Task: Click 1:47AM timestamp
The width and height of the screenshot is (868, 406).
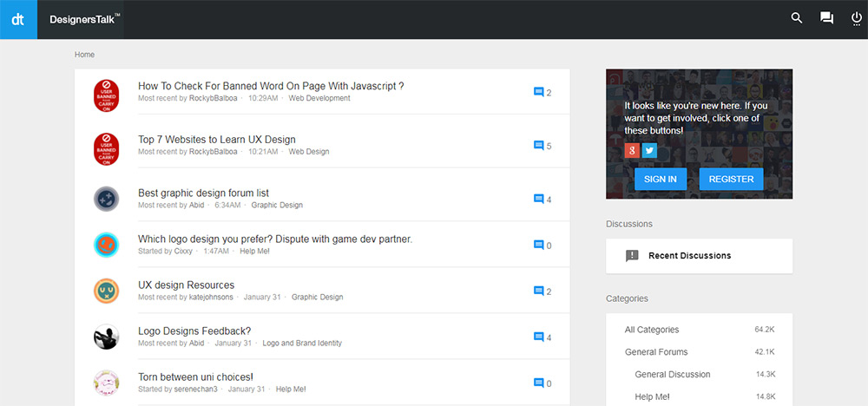Action: pos(216,251)
